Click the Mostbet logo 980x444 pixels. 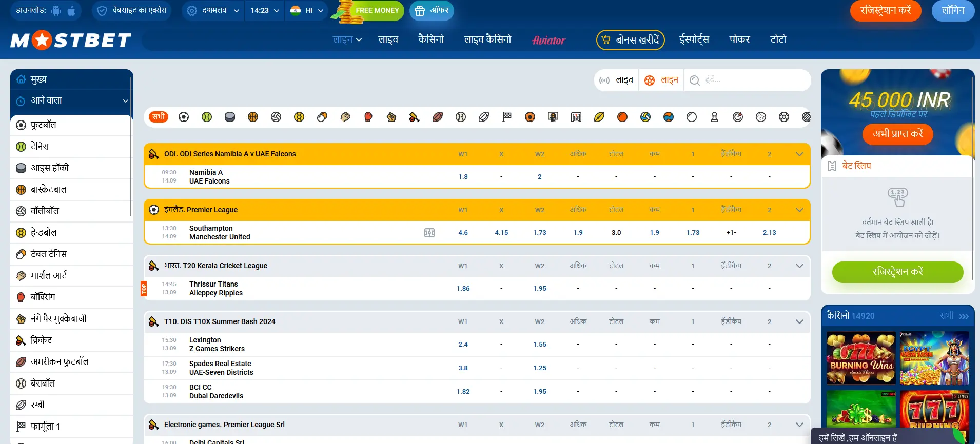(x=71, y=40)
